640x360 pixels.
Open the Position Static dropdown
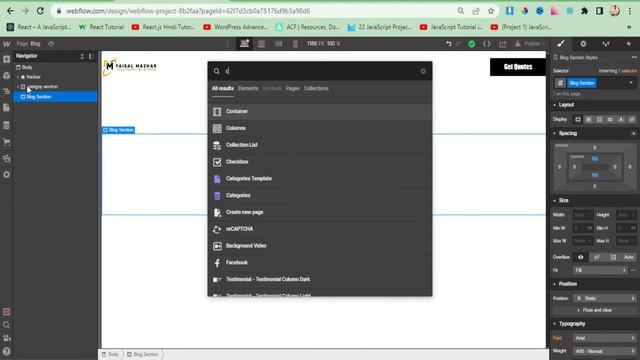(605, 298)
